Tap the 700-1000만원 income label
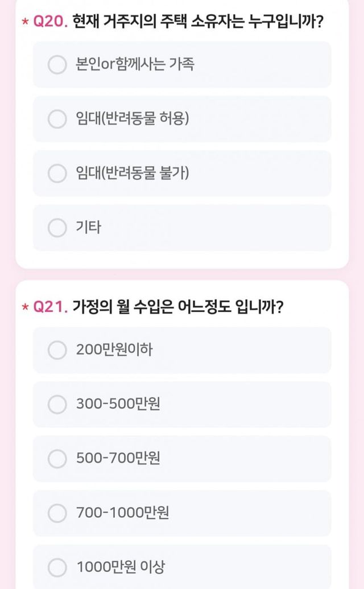Screen dimensions: 364x589 point(123,513)
